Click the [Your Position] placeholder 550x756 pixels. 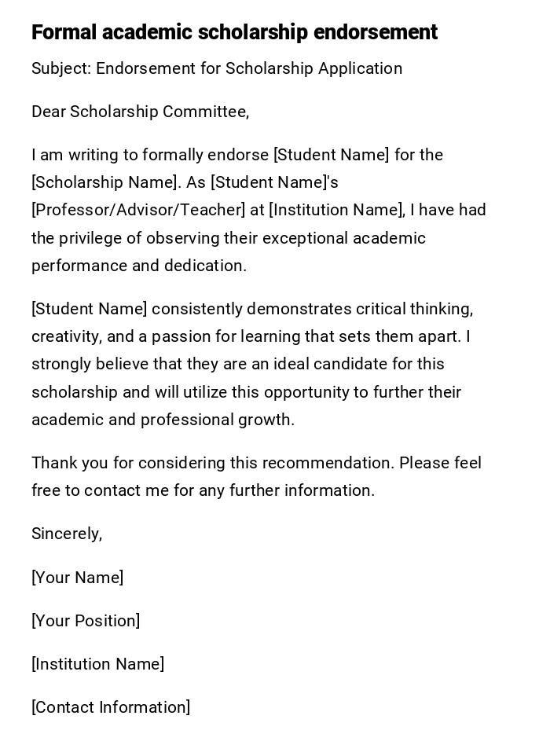pos(86,621)
